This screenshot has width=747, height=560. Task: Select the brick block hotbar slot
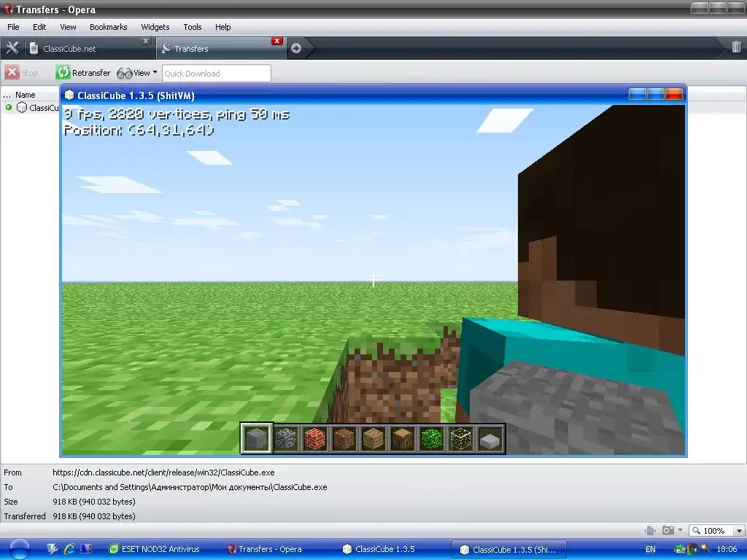coord(315,438)
